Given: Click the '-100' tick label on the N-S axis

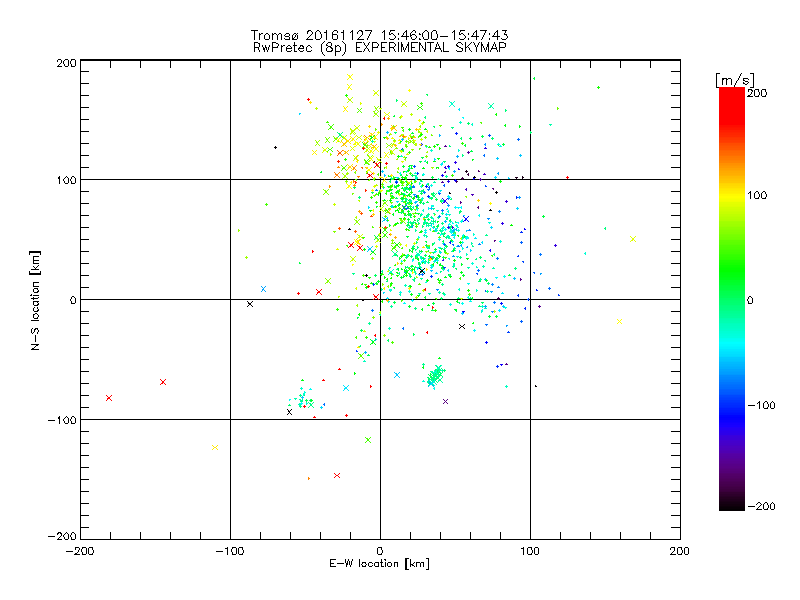Looking at the screenshot, I should [62, 420].
